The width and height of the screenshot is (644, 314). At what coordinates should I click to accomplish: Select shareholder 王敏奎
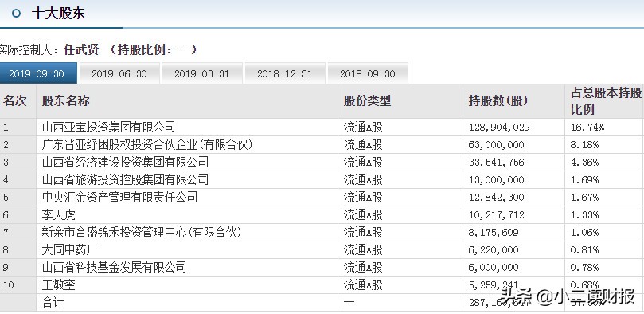(x=58, y=285)
